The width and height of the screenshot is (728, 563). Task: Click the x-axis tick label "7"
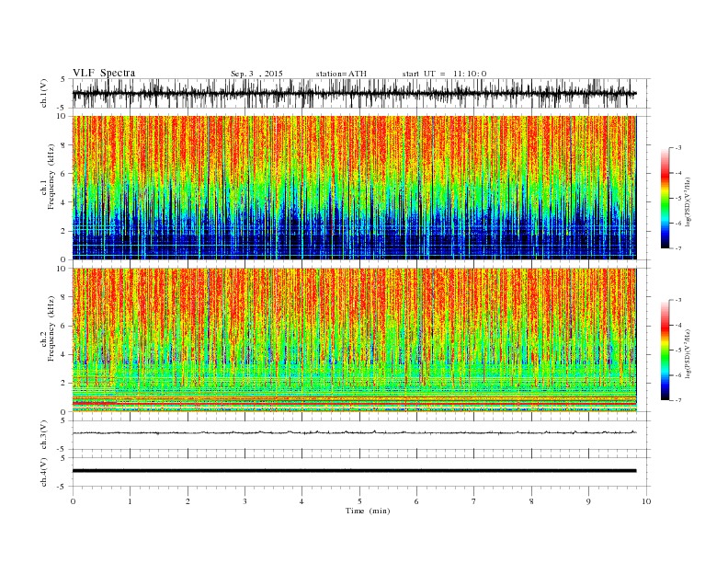[x=474, y=501]
